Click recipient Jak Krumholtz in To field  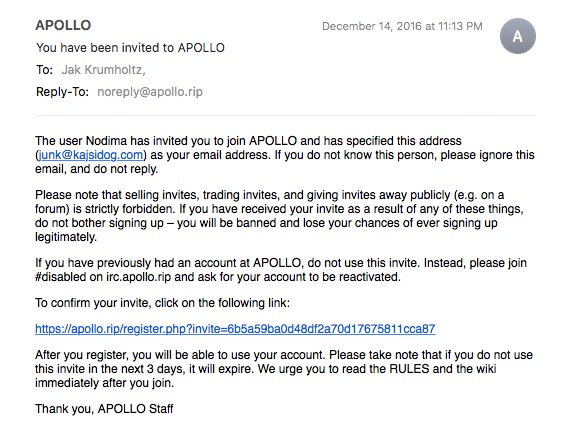coord(103,70)
